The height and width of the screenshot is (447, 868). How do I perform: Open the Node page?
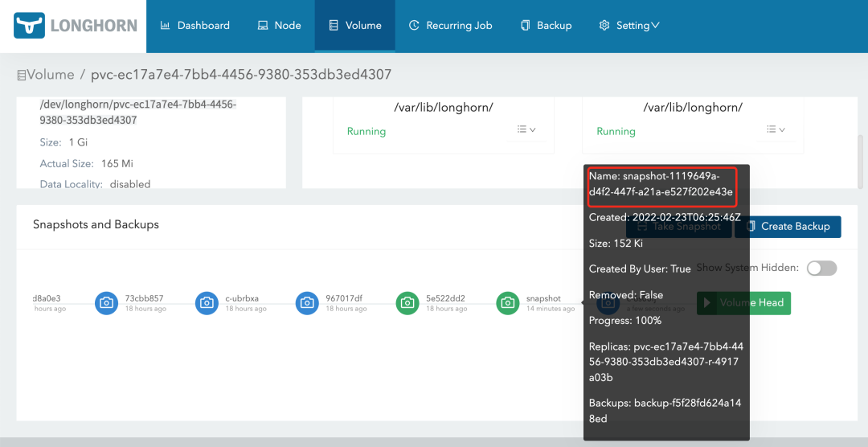point(279,26)
